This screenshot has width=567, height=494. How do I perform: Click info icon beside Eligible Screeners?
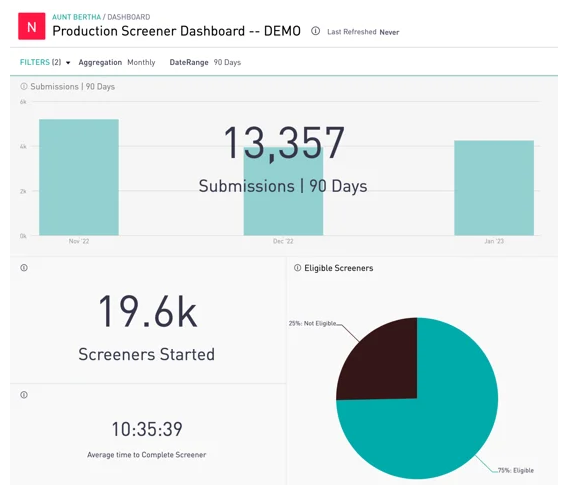click(297, 268)
